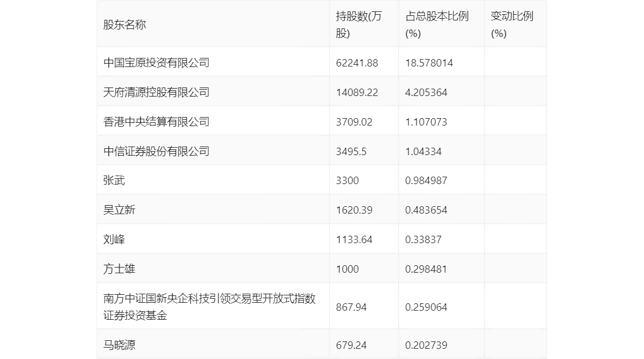Select shareholder 马晓源
This screenshot has width=644, height=359.
tap(119, 345)
